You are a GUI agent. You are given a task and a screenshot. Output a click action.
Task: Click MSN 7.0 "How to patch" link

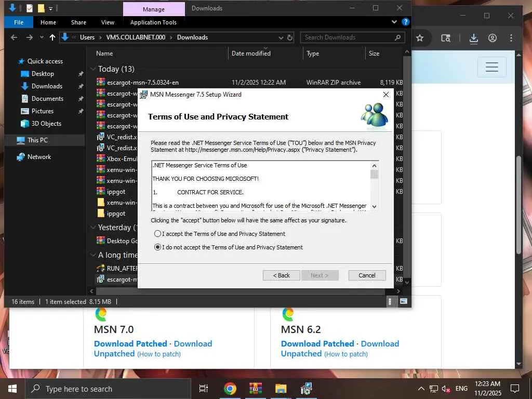click(x=159, y=354)
